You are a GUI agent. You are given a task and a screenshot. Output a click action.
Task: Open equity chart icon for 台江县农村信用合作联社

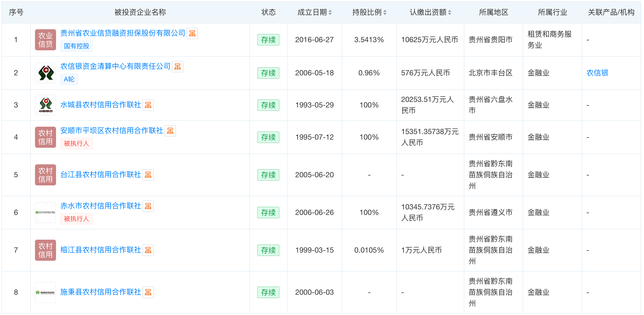click(x=148, y=175)
